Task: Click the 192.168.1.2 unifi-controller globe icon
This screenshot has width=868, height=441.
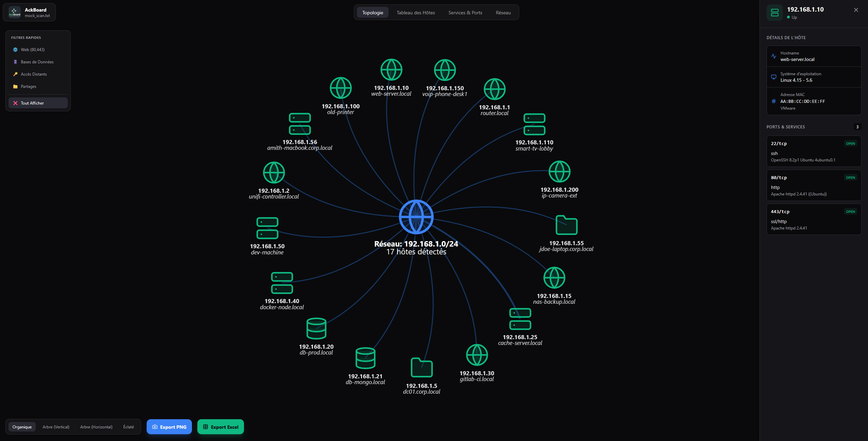Action: (274, 173)
